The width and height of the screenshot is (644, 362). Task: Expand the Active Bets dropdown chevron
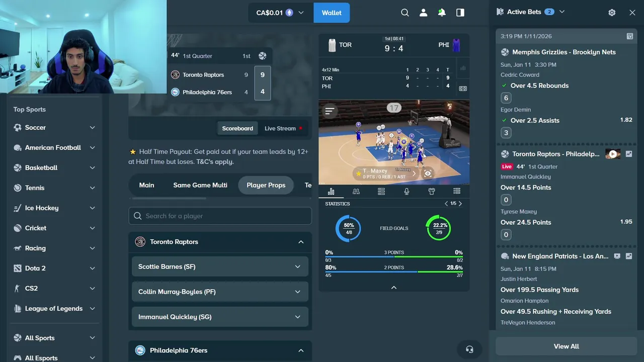pyautogui.click(x=562, y=12)
